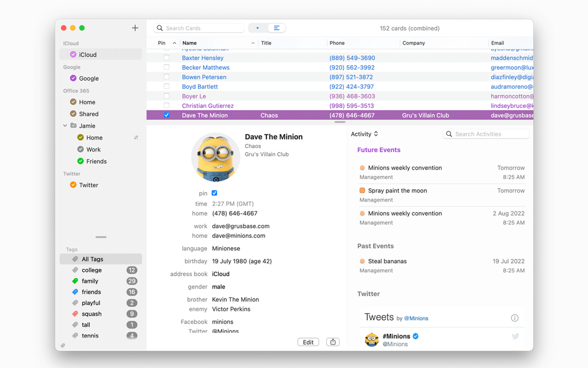
Task: Share the card with share icon
Action: click(x=333, y=342)
